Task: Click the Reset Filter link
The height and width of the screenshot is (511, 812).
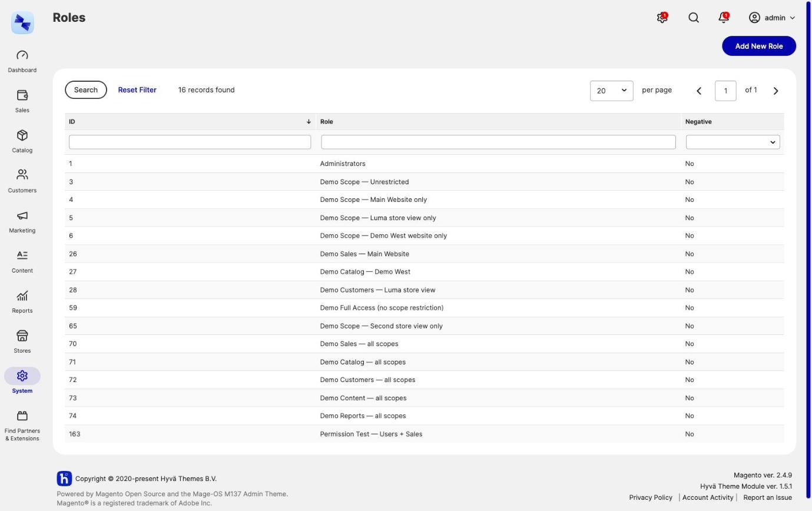Action: click(137, 90)
